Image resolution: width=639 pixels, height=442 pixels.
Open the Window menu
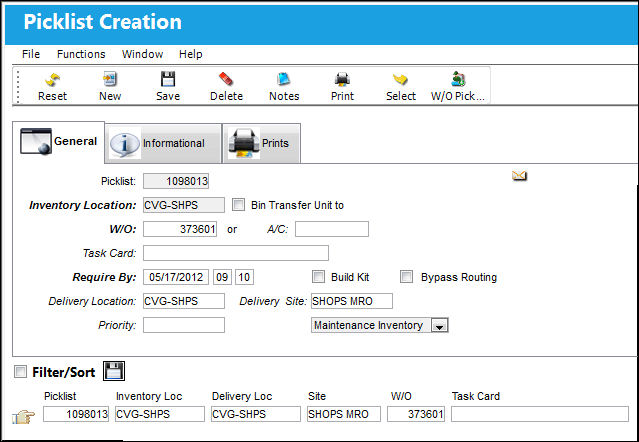(x=142, y=54)
